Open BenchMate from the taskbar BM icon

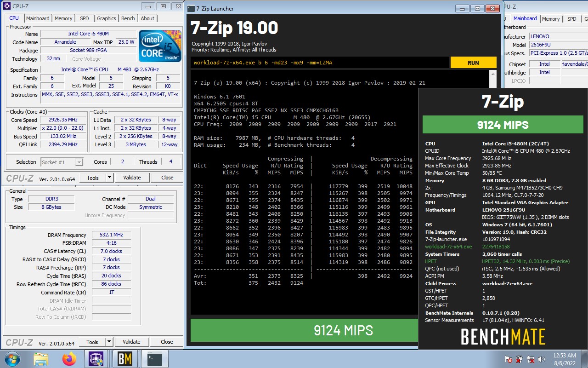[125, 359]
